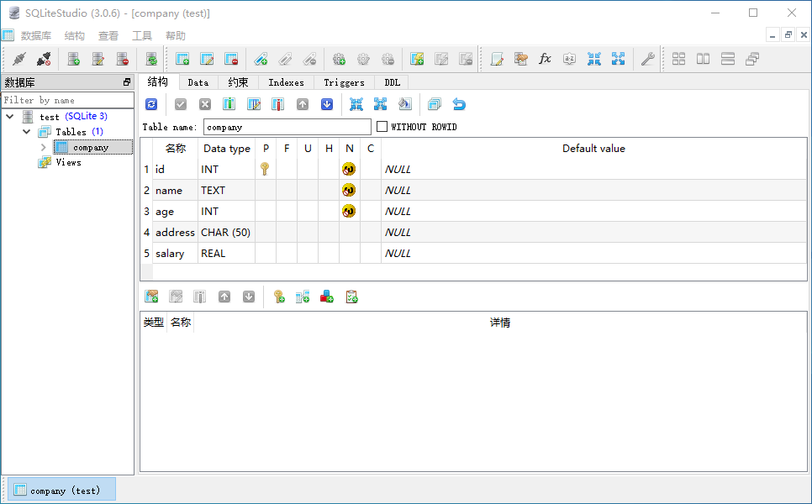Select the Views tree item
Screen dimensions: 812x504
coord(68,162)
